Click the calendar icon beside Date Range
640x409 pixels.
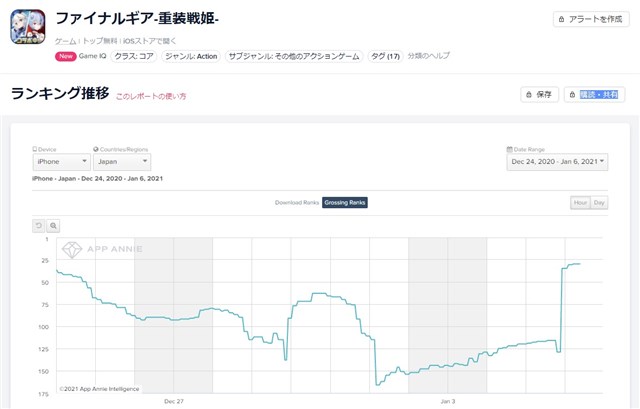pyautogui.click(x=509, y=149)
